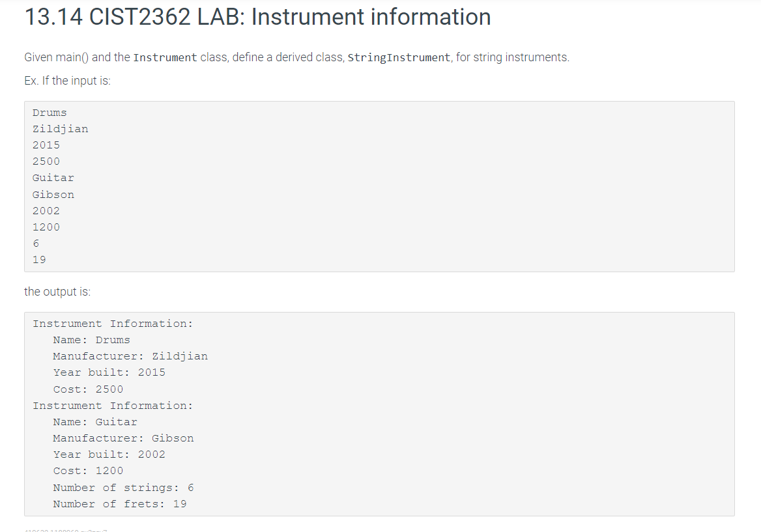Click the word Instrument in the description
The height and width of the screenshot is (532, 761).
(x=165, y=57)
